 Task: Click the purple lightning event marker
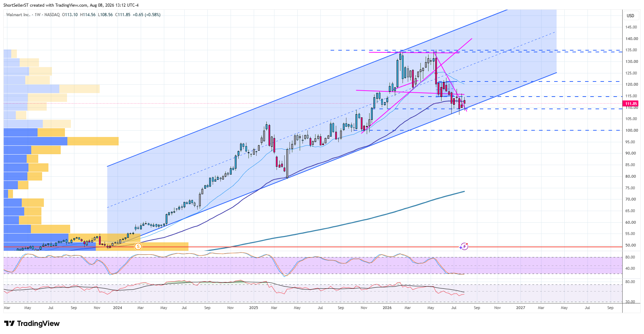(x=464, y=246)
